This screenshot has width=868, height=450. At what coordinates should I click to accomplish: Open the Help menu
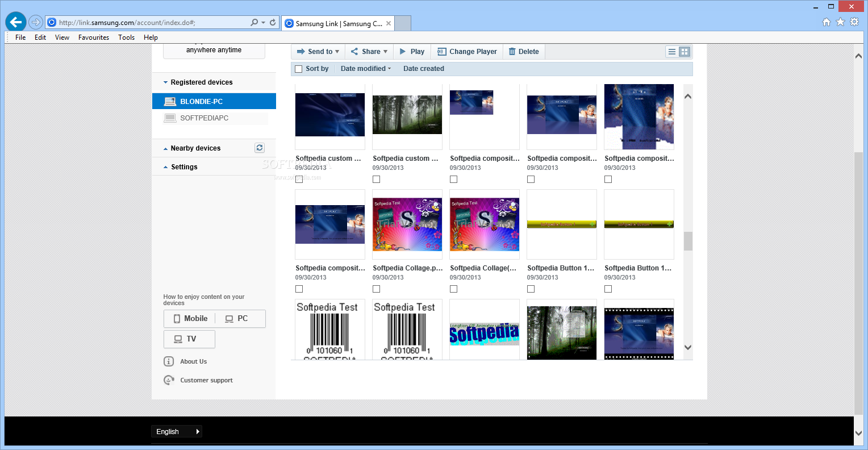coord(151,37)
